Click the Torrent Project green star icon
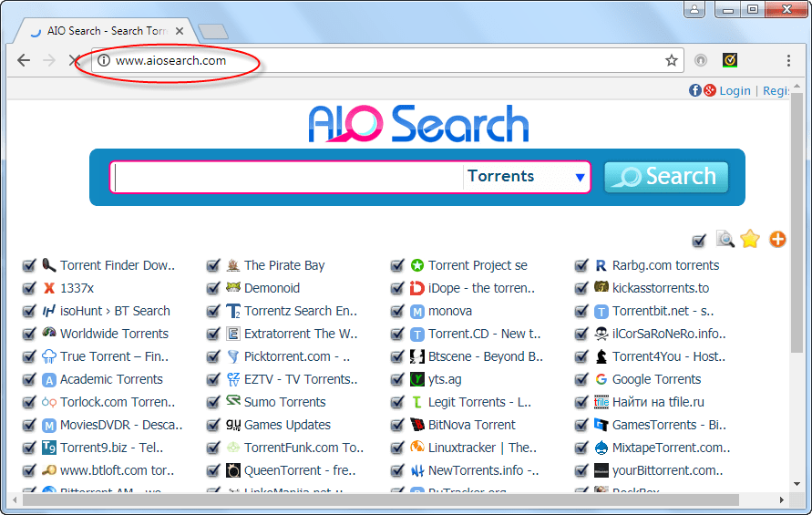The width and height of the screenshot is (812, 515). 416,265
